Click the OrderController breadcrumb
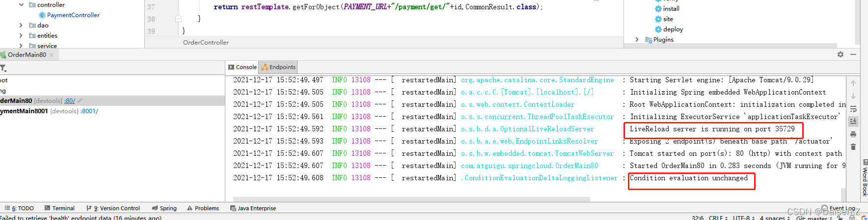 [x=206, y=43]
